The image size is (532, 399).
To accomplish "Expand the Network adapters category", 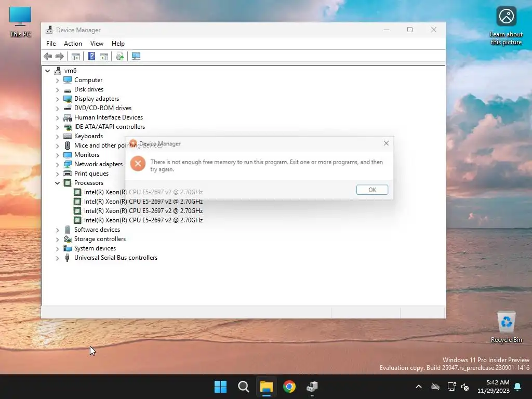I will pyautogui.click(x=57, y=165).
